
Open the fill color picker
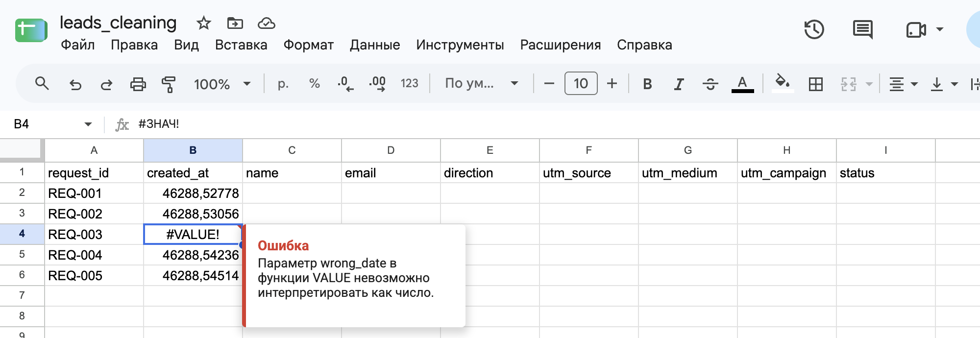point(783,83)
